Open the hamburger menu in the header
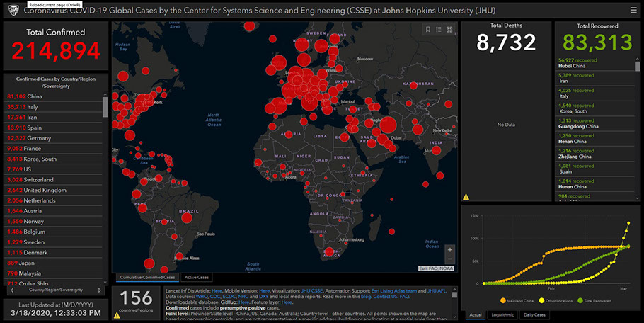The width and height of the screenshot is (644, 323). pyautogui.click(x=633, y=10)
